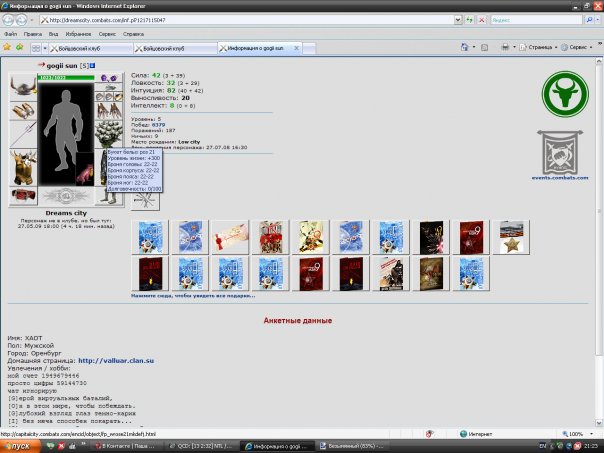Open the gold star medal gift

(x=511, y=238)
